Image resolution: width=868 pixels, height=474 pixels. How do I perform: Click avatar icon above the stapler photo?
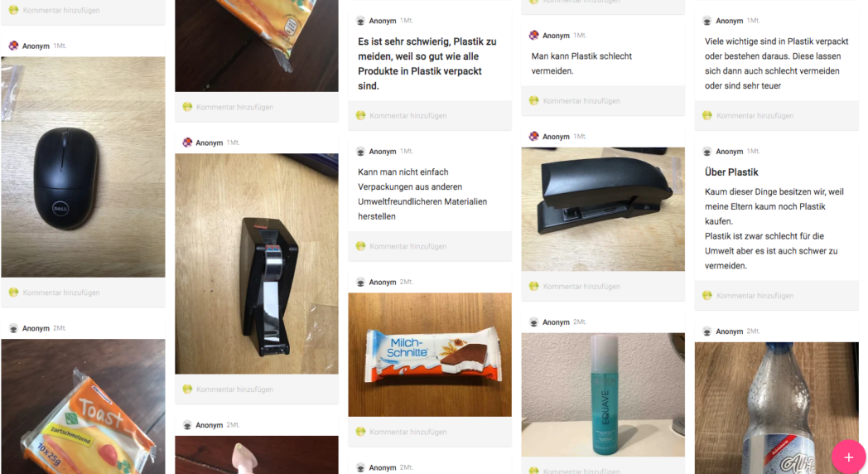(533, 136)
